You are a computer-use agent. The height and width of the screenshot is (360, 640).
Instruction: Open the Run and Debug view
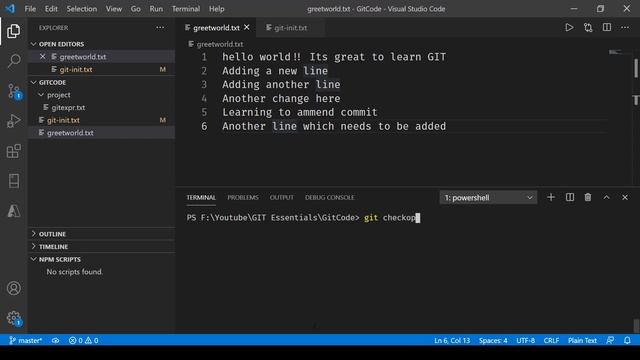click(x=13, y=121)
